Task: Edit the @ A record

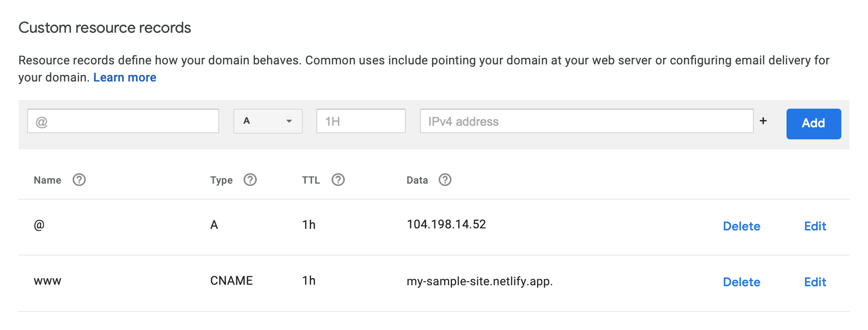Action: (815, 226)
